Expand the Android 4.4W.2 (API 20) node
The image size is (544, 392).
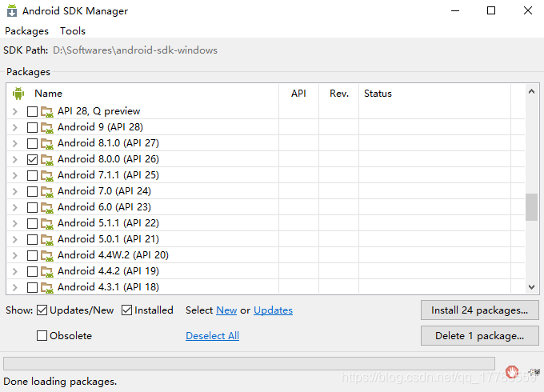click(15, 255)
